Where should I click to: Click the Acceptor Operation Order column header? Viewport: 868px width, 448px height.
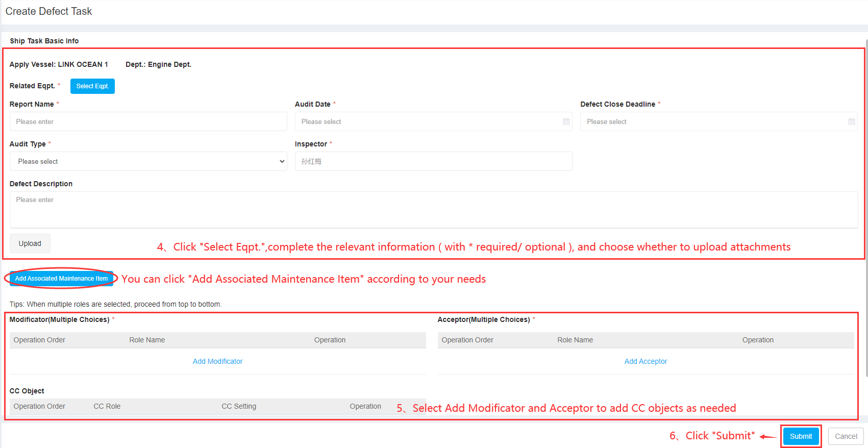[467, 340]
